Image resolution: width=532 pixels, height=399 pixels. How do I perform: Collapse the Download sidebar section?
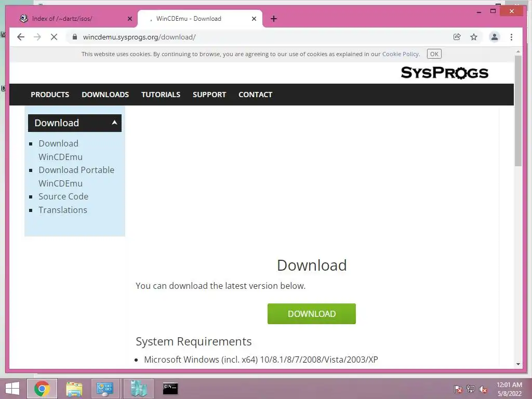[x=75, y=123]
